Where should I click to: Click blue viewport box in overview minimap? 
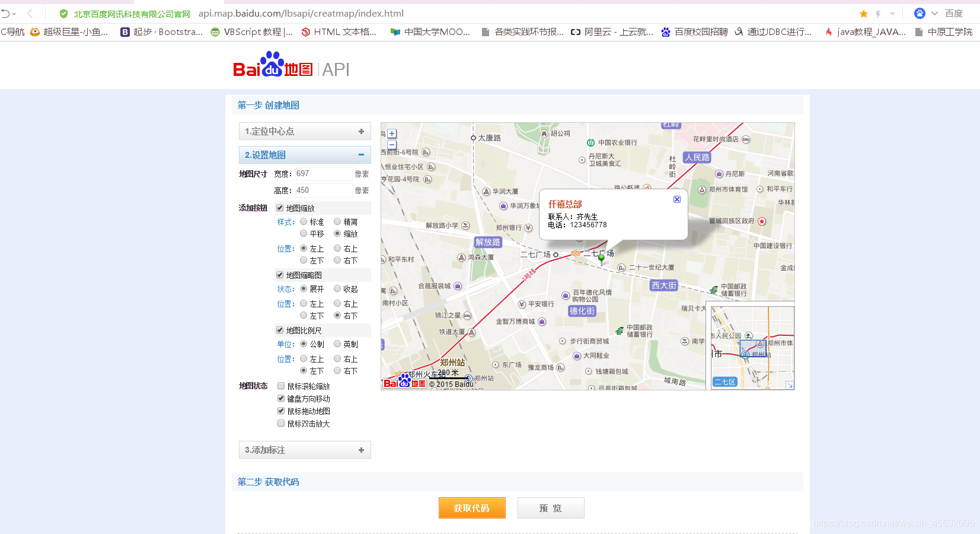(x=752, y=348)
